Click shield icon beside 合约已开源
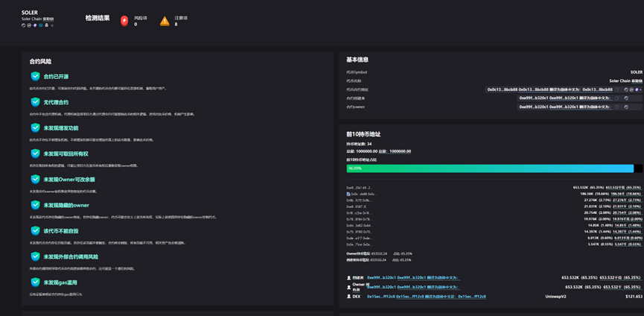This screenshot has height=316, width=644. tap(35, 76)
